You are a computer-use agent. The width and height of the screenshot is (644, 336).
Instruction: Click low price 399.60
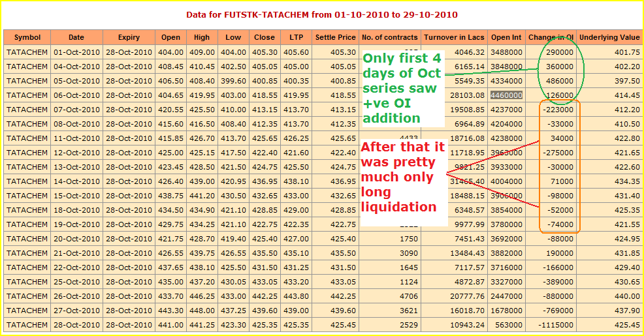(x=233, y=81)
